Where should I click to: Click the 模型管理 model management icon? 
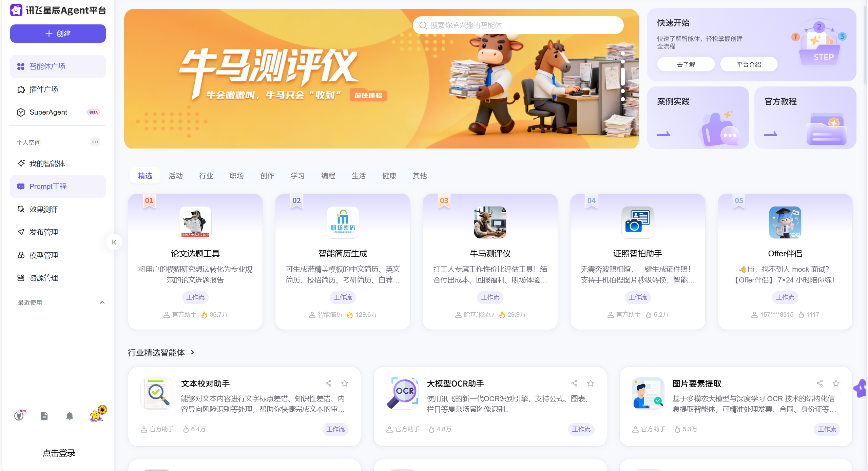(21, 255)
